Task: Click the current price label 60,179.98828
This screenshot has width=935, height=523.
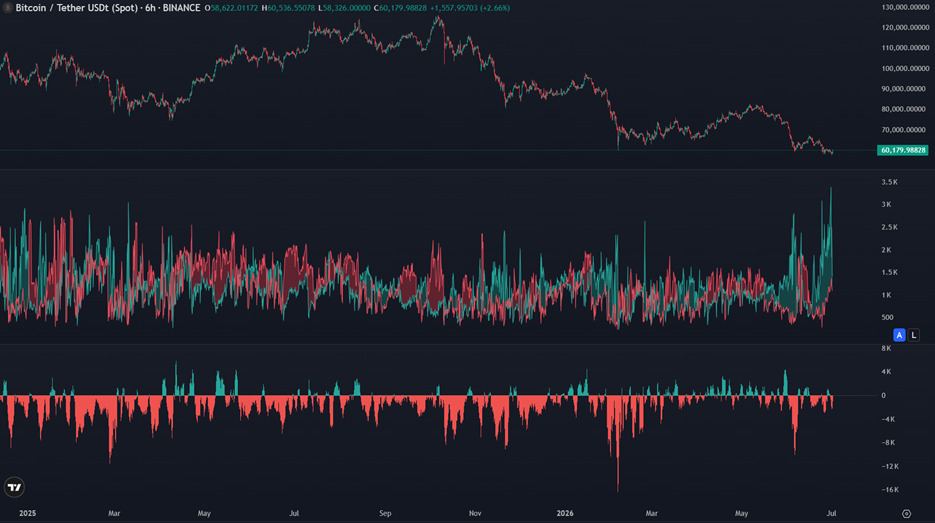Action: (903, 150)
